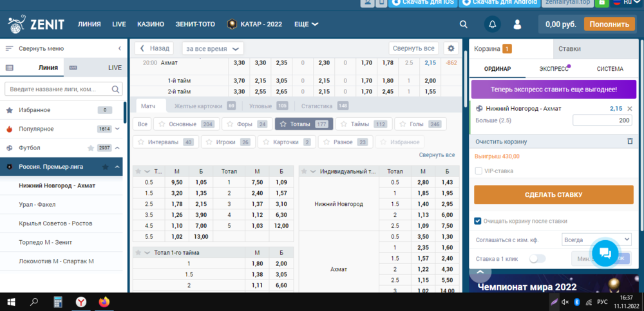Open ЗЕНИТ-ТОТО in top navigation

(195, 24)
